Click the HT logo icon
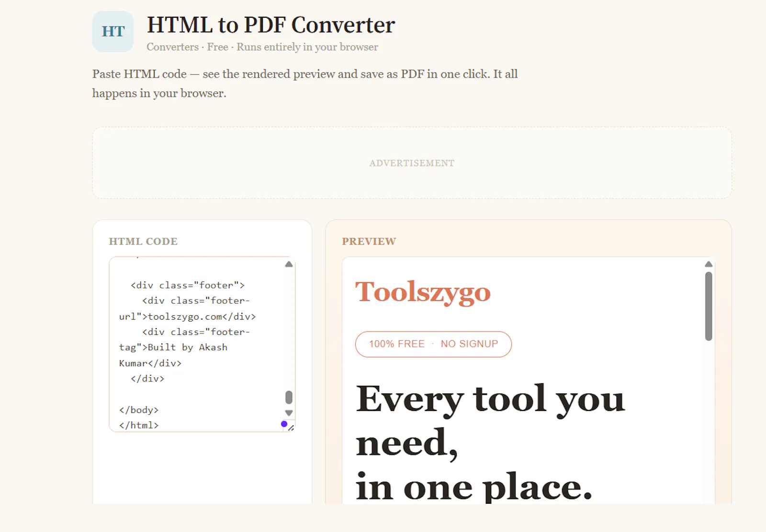The width and height of the screenshot is (766, 532). pyautogui.click(x=113, y=32)
